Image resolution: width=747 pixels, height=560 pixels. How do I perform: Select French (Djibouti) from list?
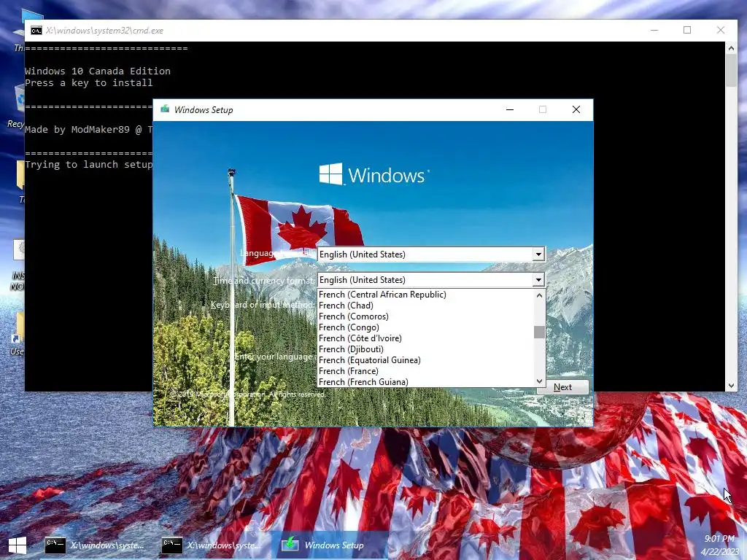(426, 349)
